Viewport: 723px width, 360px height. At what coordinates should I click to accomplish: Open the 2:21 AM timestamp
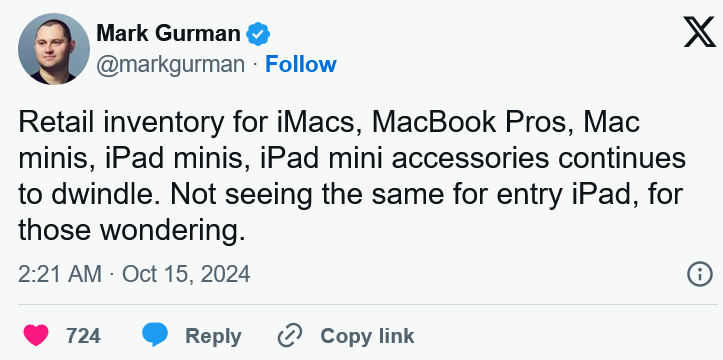(x=60, y=274)
